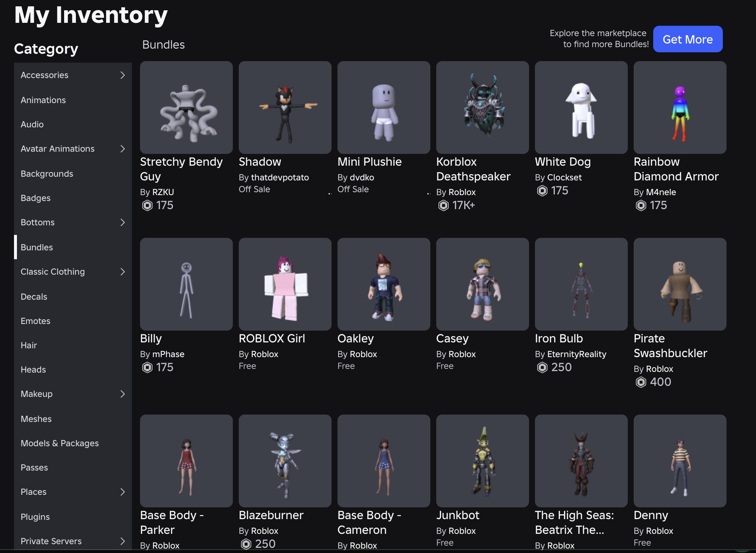Viewport: 756px width, 553px height.
Task: Select the Passes category
Action: [x=73, y=468]
